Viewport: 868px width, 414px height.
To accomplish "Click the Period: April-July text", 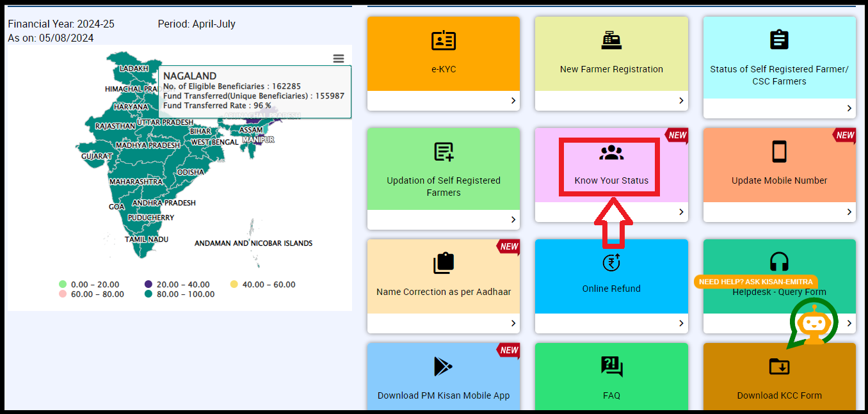I will [x=197, y=24].
